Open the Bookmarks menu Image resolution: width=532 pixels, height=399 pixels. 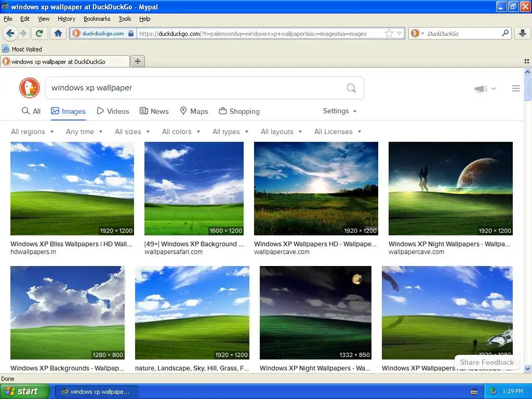97,19
